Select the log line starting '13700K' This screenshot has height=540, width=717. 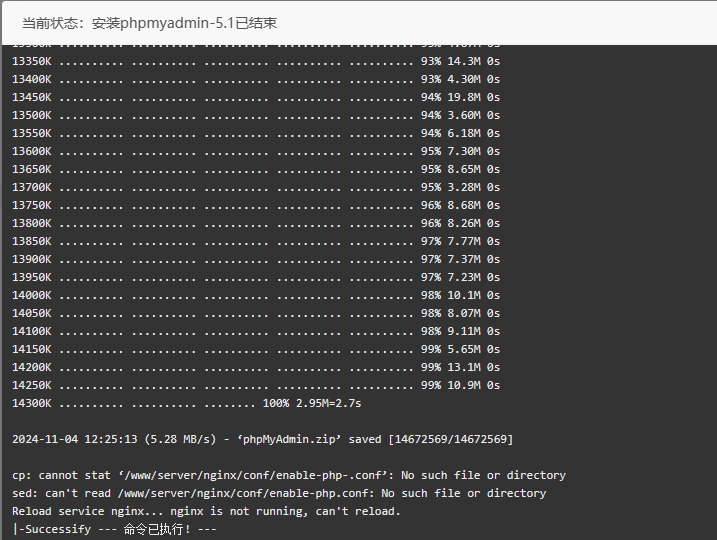pos(256,187)
